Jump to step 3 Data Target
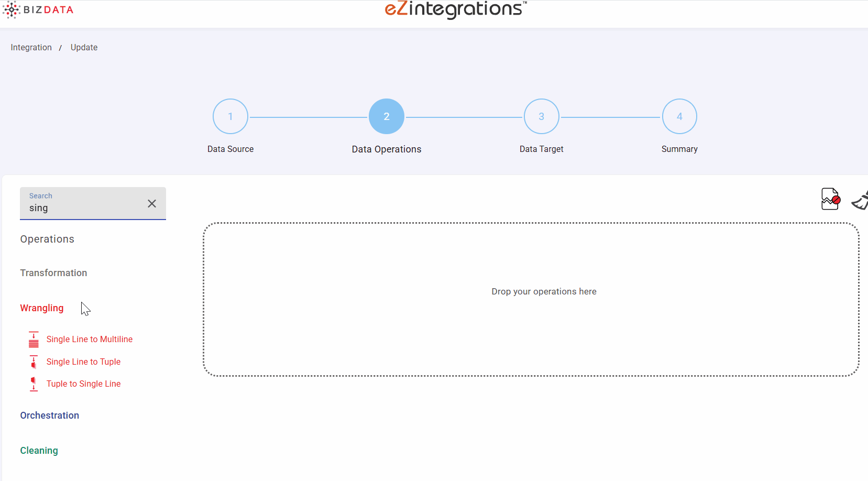868x481 pixels. click(542, 116)
